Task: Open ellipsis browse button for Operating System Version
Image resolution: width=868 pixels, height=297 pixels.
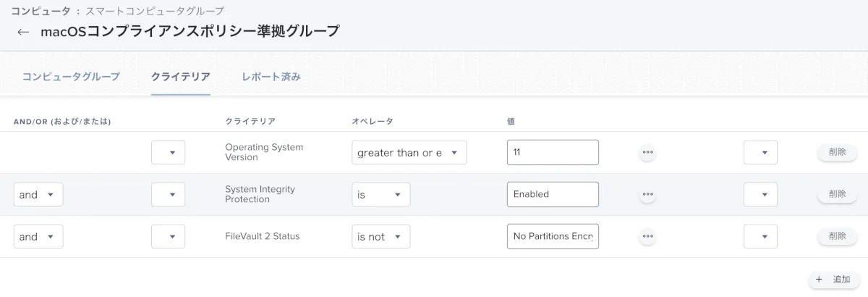Action: pyautogui.click(x=647, y=152)
